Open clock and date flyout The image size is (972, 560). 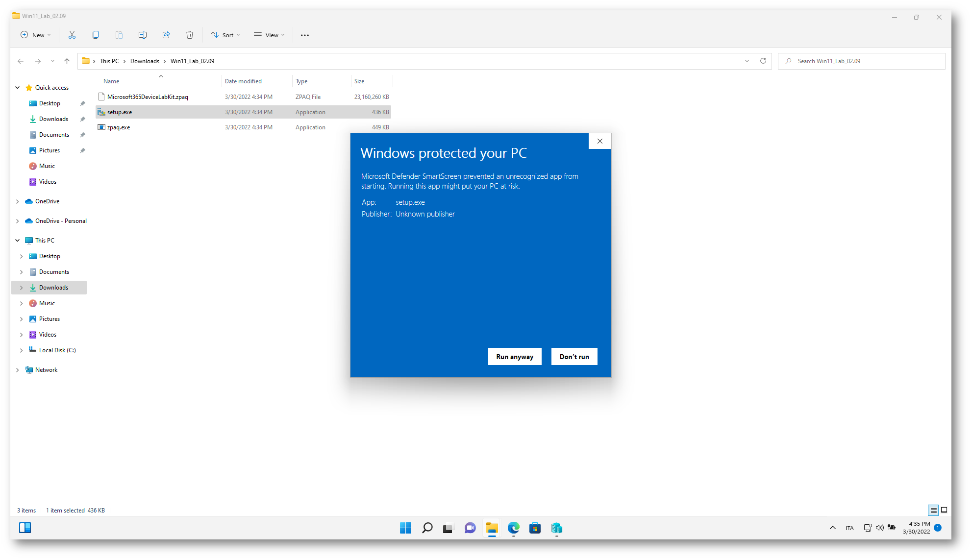point(916,528)
